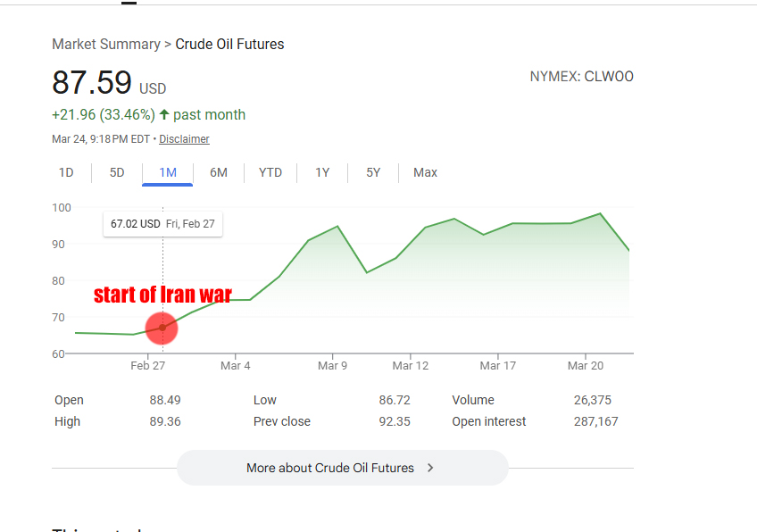Show the YTD chart range

point(270,172)
